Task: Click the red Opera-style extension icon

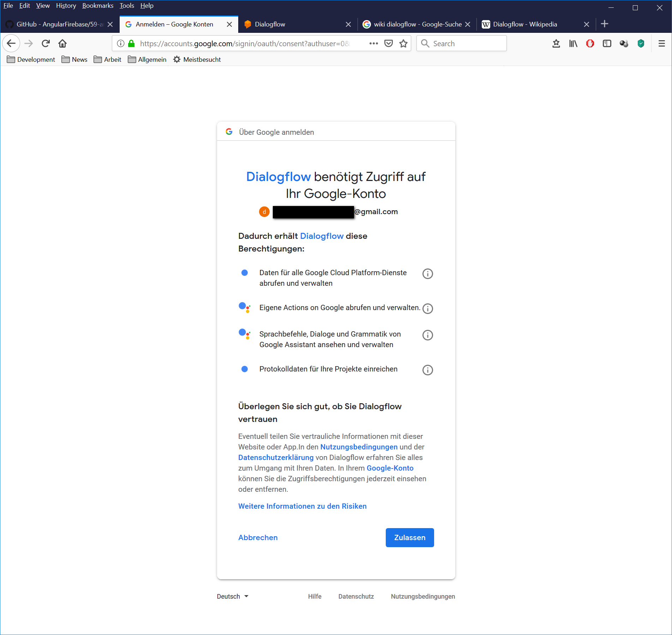Action: pyautogui.click(x=590, y=43)
